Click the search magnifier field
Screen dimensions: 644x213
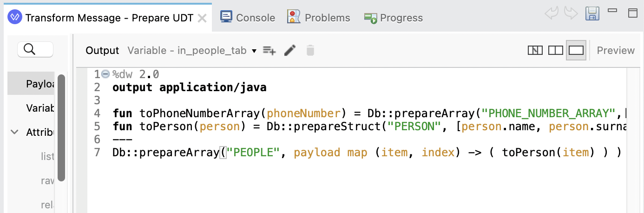35,49
